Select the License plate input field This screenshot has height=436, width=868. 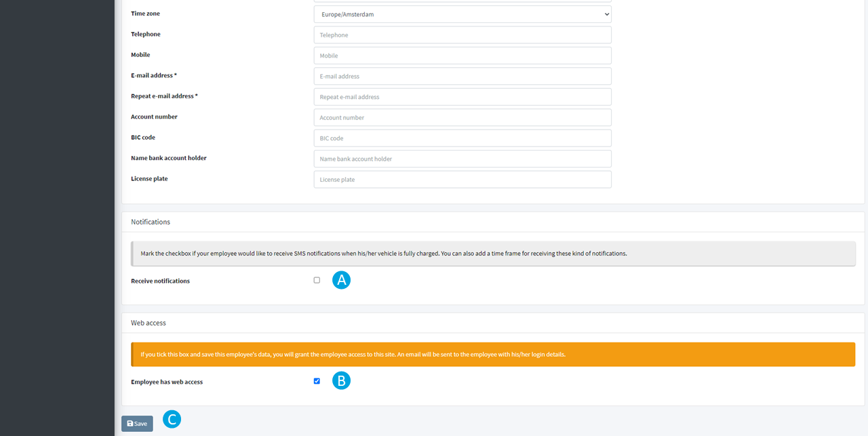point(462,180)
